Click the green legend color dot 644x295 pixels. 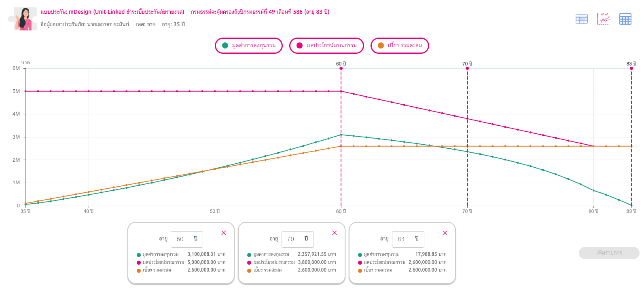[225, 46]
